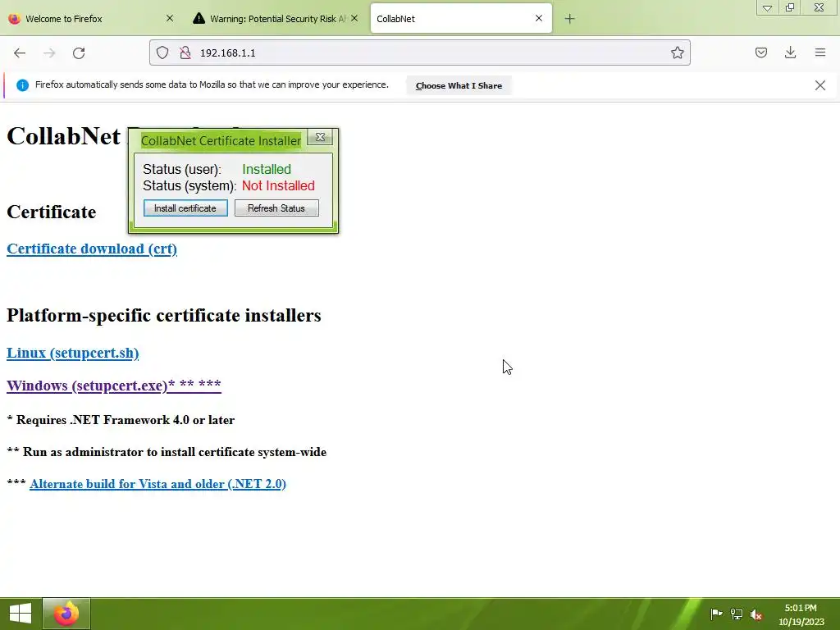Viewport: 840px width, 630px height.
Task: Focus the address bar showing 192.168.1.1
Action: coord(419,52)
